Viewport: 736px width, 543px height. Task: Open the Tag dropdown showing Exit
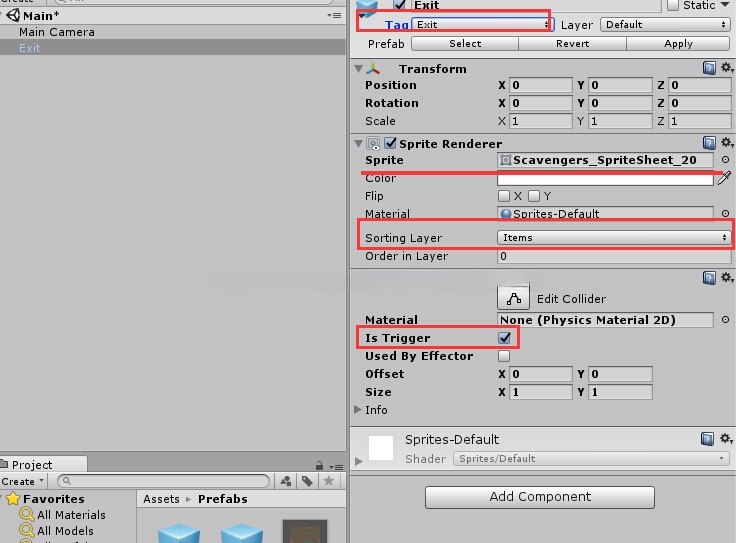tap(483, 24)
